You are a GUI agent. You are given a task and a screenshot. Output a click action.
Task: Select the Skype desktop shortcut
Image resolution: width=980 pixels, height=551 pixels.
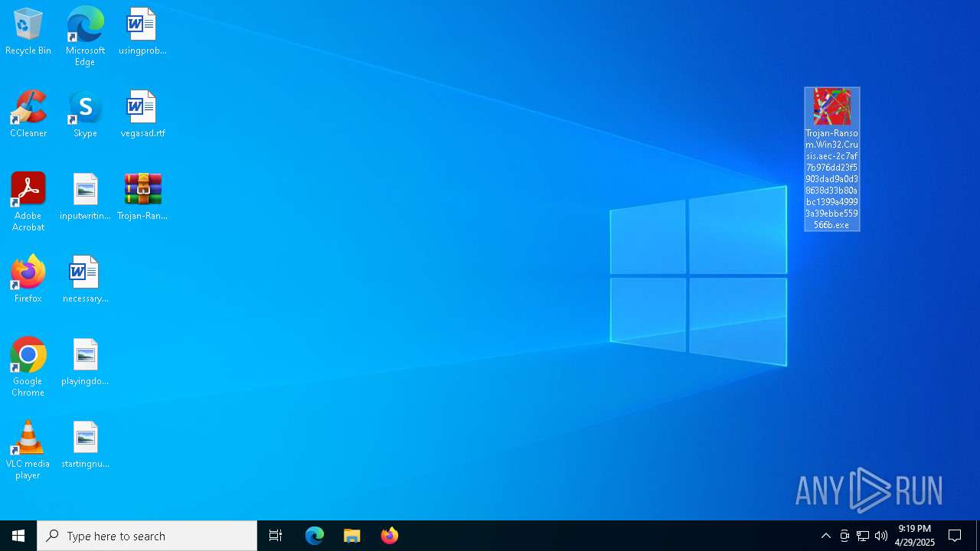[85, 114]
